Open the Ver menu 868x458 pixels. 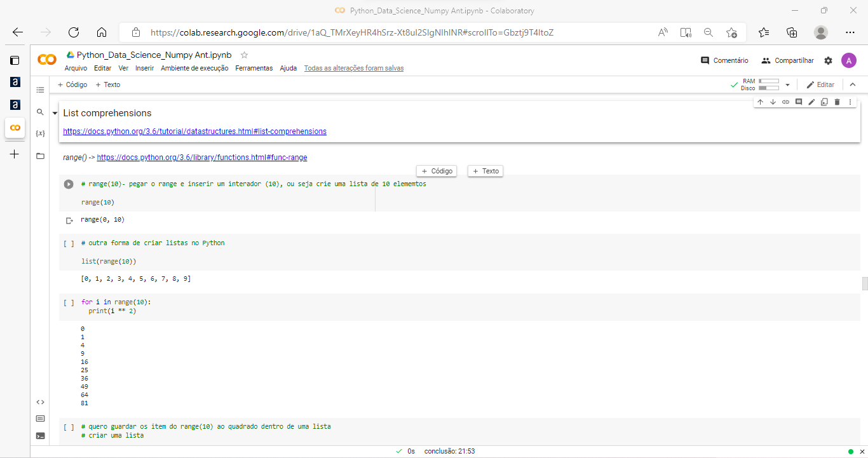point(123,68)
